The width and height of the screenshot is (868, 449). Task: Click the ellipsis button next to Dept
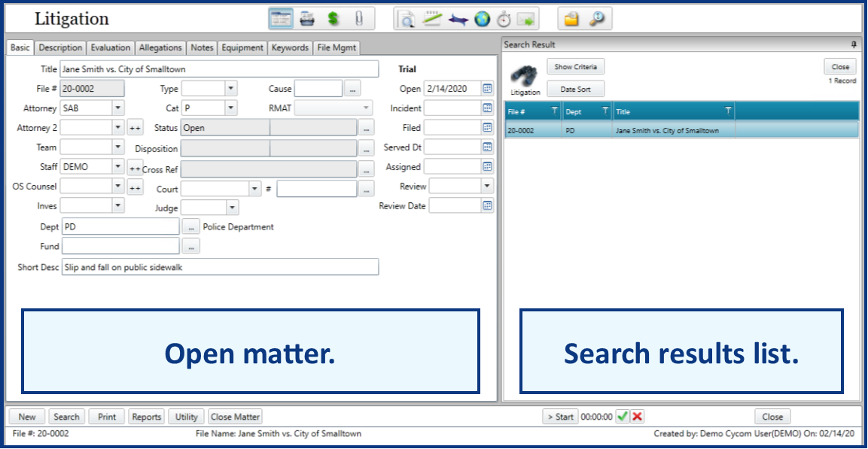pos(190,226)
